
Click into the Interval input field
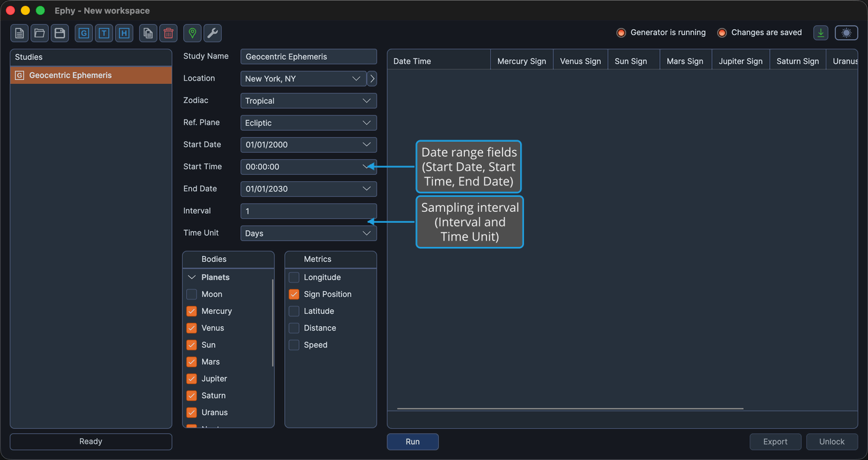pos(308,211)
